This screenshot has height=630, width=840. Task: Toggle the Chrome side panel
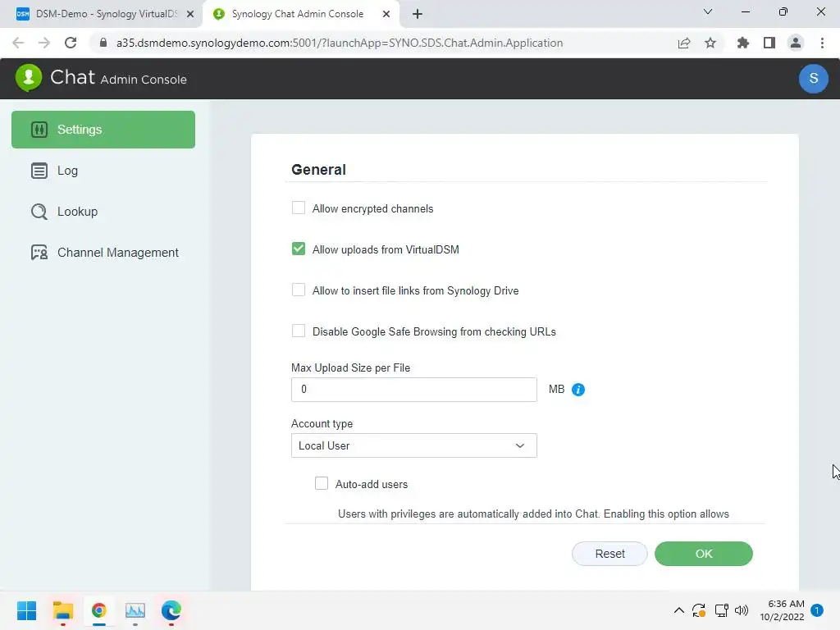(x=769, y=43)
